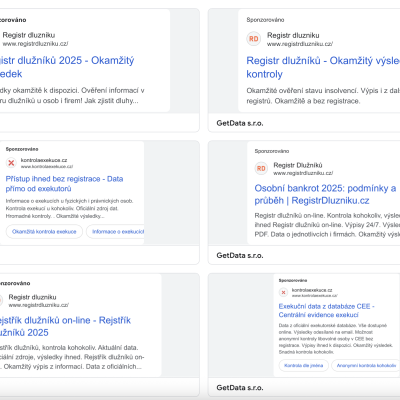Image resolution: width=400 pixels, height=400 pixels.
Task: Click the description text of Rejstřík dlužníků ad preview
Action: pyautogui.click(x=72, y=357)
